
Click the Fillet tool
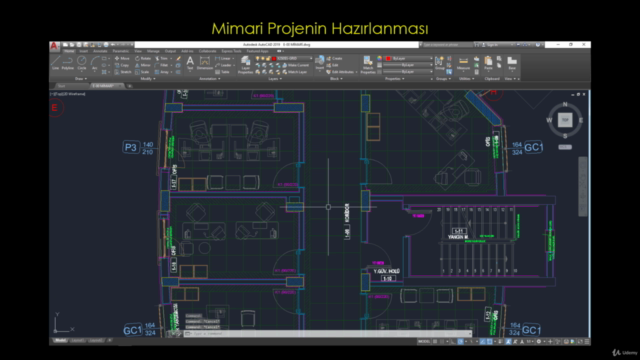click(x=162, y=65)
